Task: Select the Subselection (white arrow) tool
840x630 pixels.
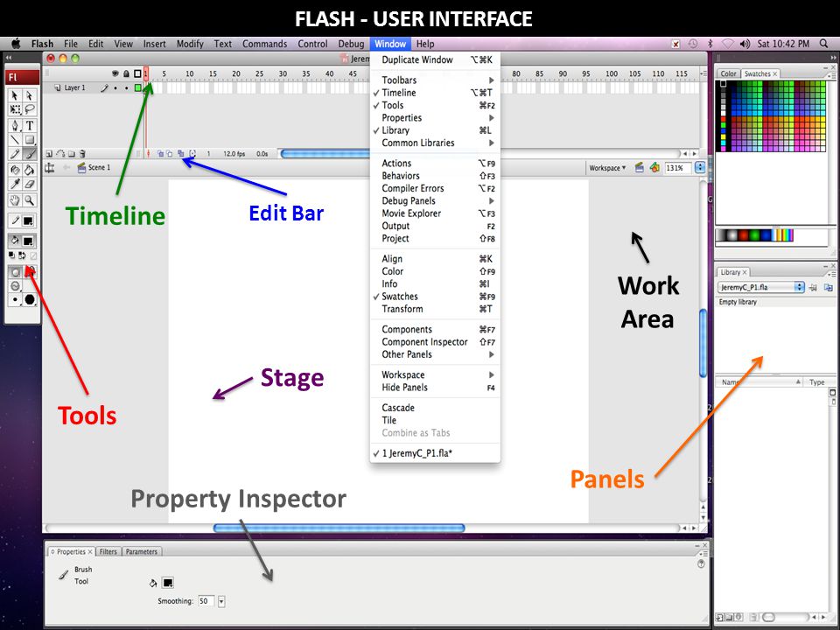Action: click(30, 95)
